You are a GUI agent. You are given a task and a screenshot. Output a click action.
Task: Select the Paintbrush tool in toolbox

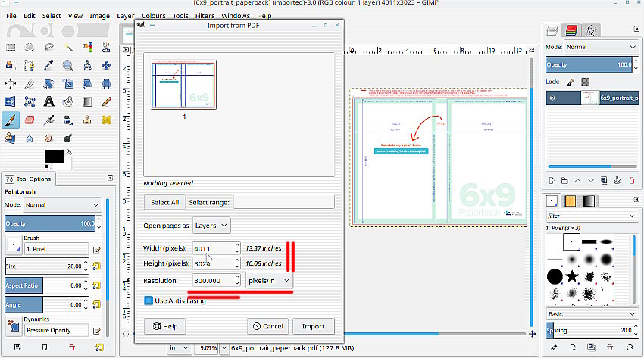[x=11, y=120]
